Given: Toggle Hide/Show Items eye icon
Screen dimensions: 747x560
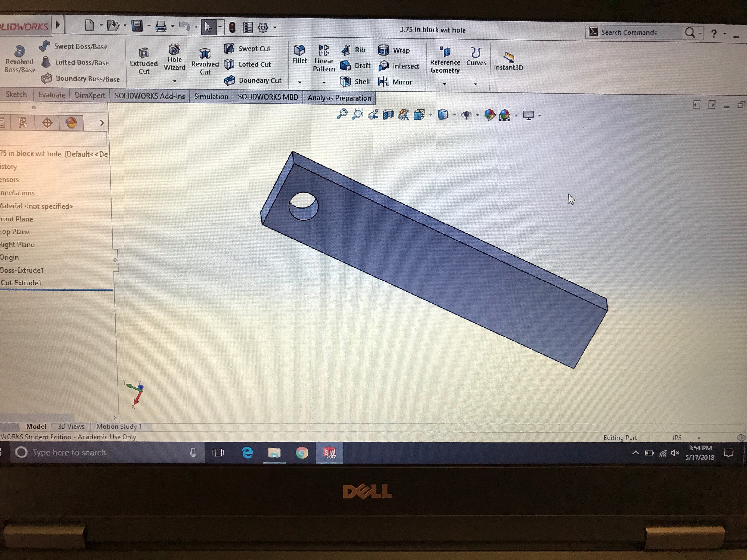Looking at the screenshot, I should 466,115.
